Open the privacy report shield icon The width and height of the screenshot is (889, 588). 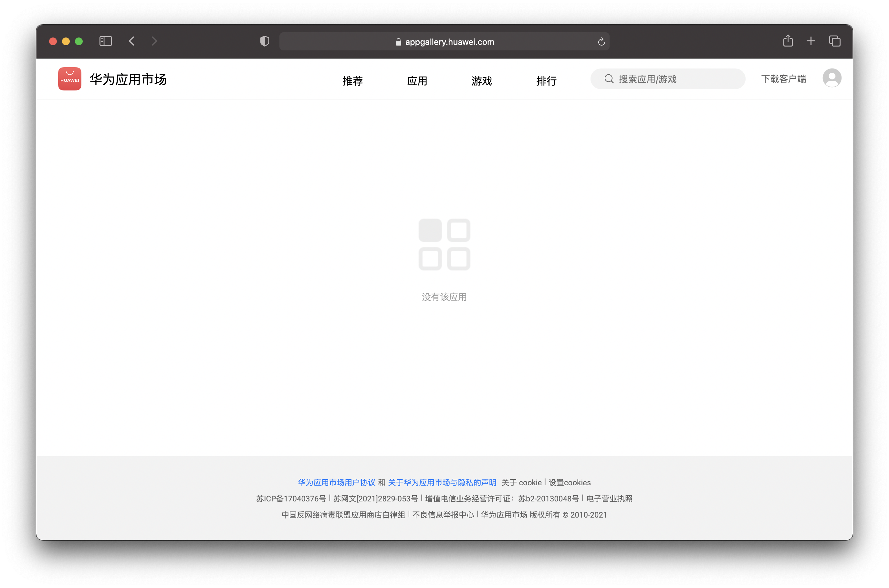click(265, 41)
